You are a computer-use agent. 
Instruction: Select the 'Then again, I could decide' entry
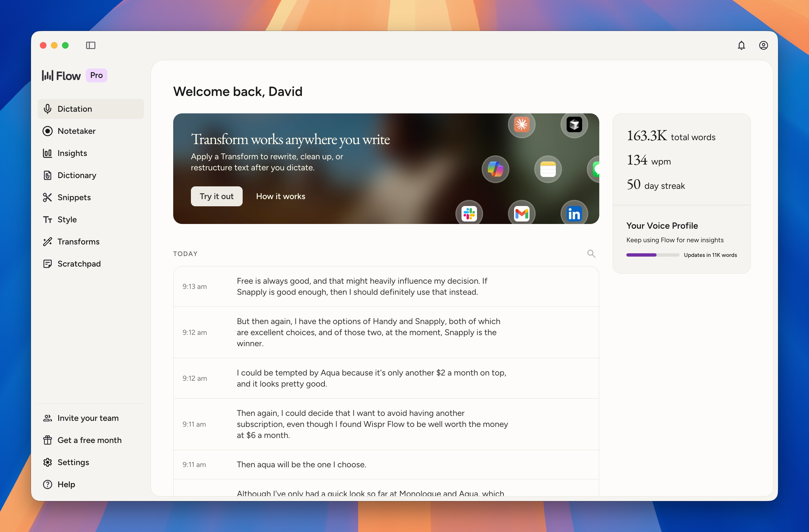click(386, 424)
